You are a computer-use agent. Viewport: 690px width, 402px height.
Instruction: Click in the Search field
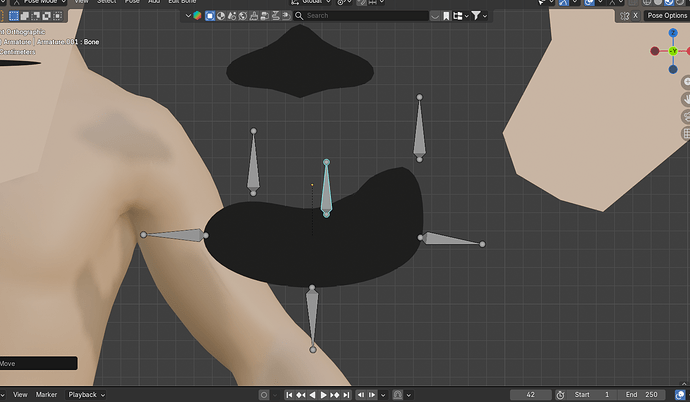tap(361, 16)
